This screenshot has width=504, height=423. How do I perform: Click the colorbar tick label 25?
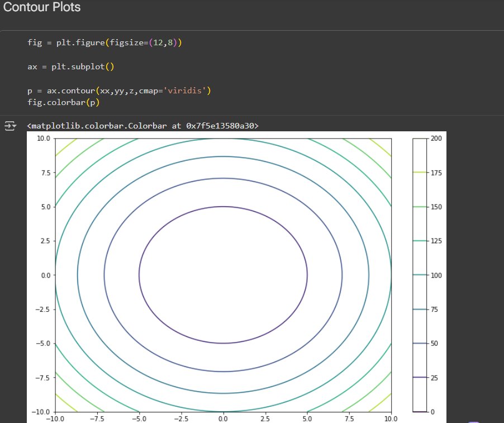coord(434,378)
